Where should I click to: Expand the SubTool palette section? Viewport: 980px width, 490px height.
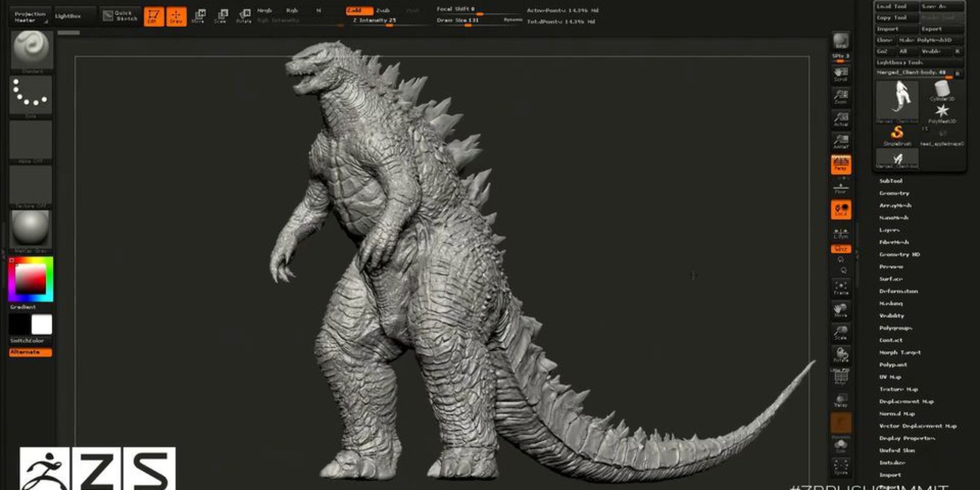click(890, 180)
